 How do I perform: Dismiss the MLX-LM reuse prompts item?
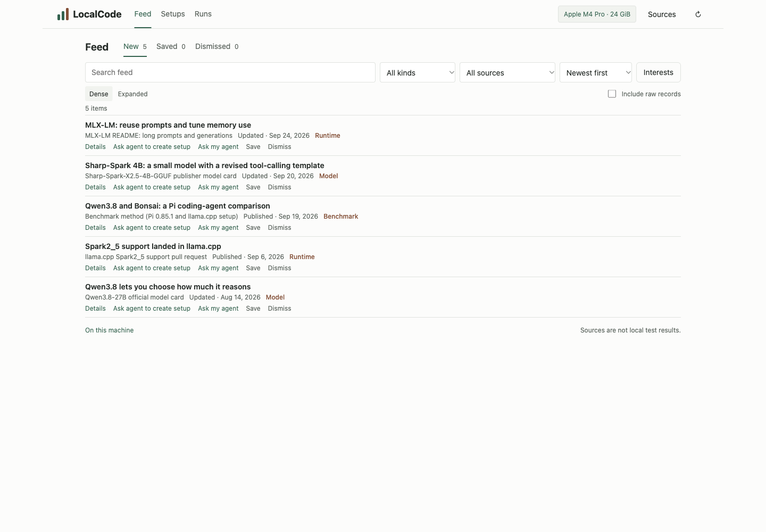(280, 147)
